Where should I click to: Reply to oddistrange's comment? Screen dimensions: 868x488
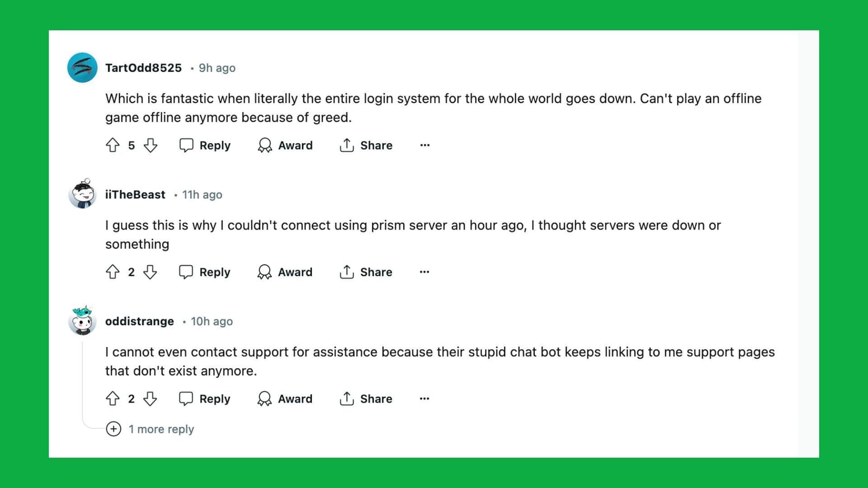pyautogui.click(x=205, y=399)
